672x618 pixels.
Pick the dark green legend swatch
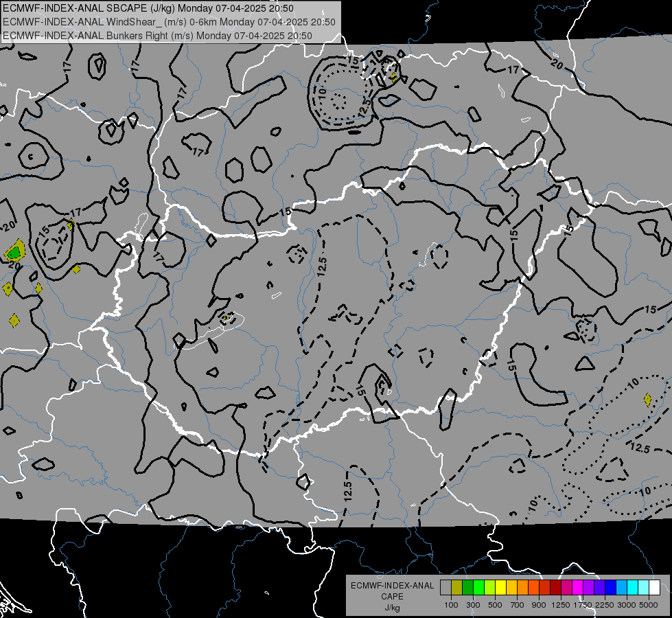click(467, 588)
